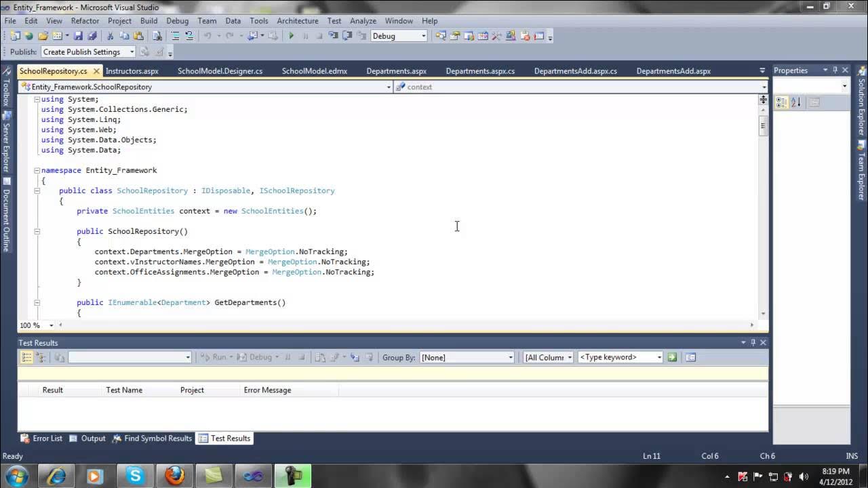Open the Create Publish Settings dropdown
Viewport: 868px width, 488px height.
pyautogui.click(x=132, y=52)
